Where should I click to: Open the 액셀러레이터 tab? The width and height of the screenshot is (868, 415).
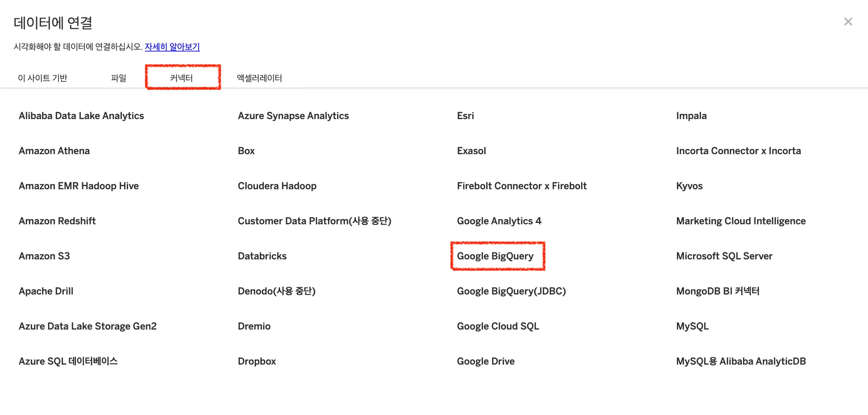pos(259,78)
